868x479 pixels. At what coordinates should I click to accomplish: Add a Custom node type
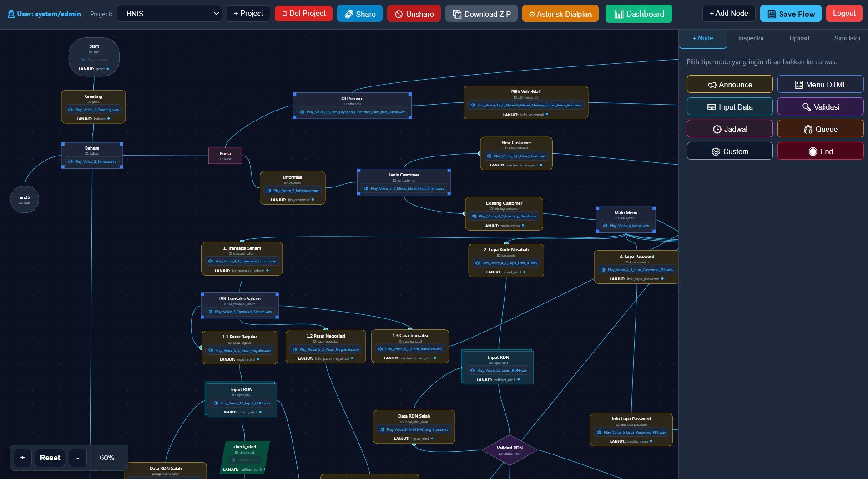coord(730,151)
